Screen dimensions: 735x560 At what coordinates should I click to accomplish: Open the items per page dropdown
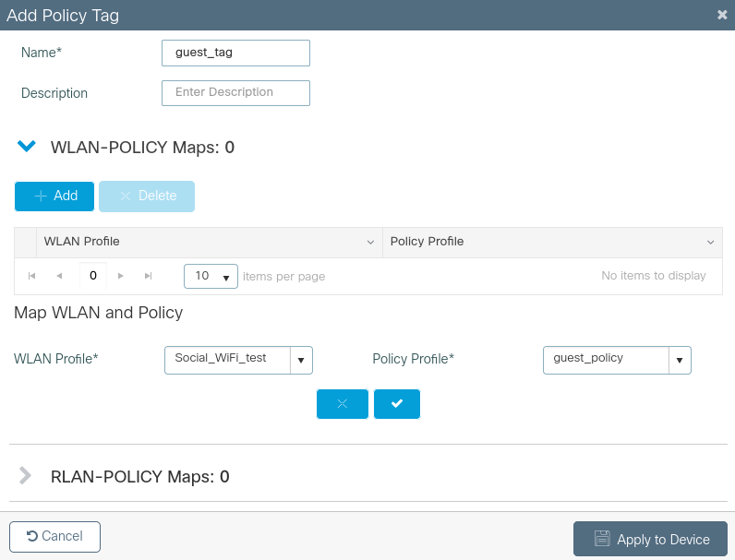pos(211,276)
